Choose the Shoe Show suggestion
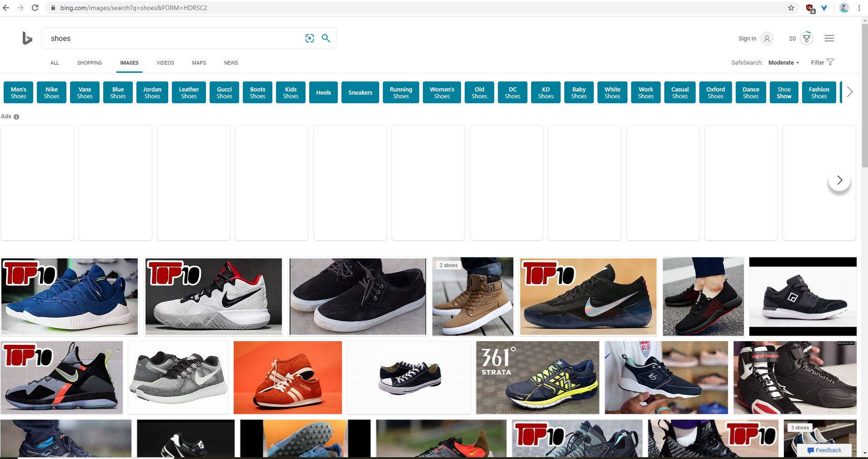This screenshot has width=868, height=459. pyautogui.click(x=784, y=92)
